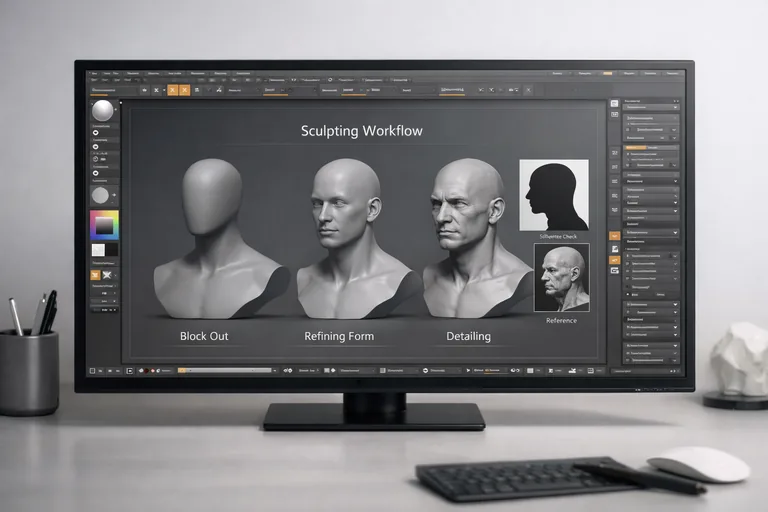Select the material sphere preview
The height and width of the screenshot is (512, 768).
coord(102,111)
